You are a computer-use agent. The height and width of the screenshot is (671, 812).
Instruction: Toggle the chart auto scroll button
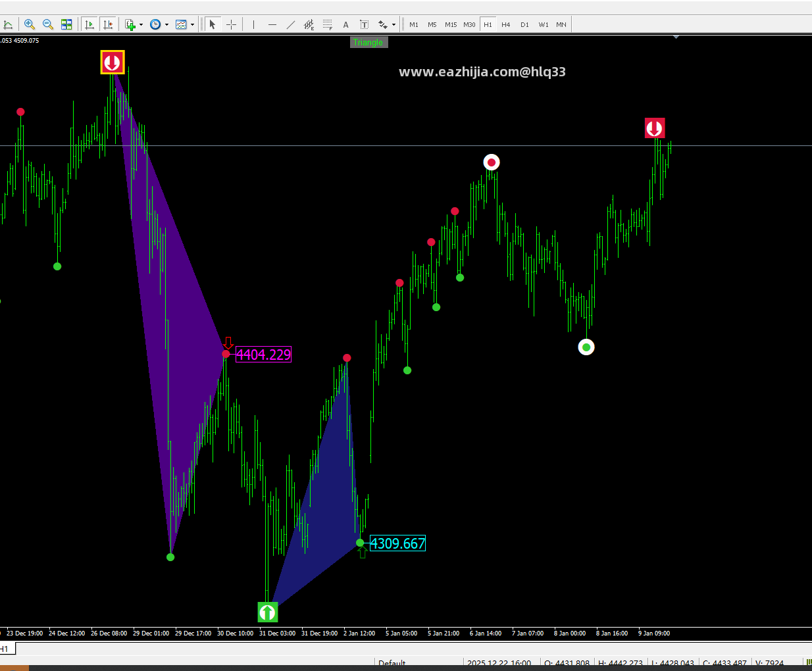(x=90, y=24)
